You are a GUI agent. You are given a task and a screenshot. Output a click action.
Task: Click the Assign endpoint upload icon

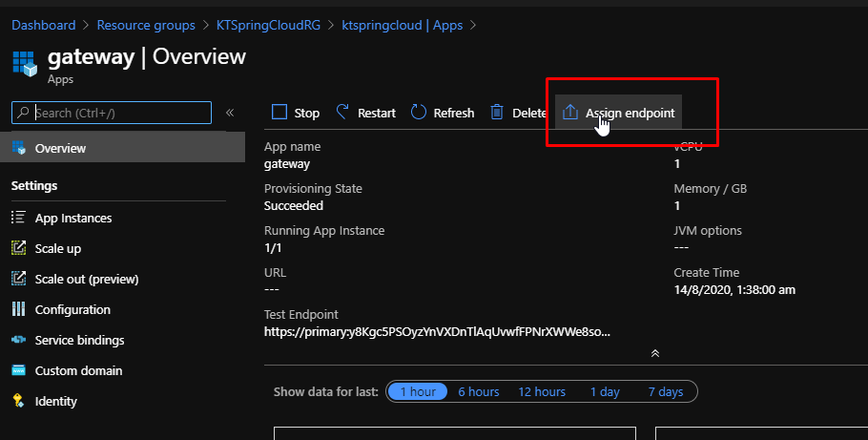coord(569,113)
